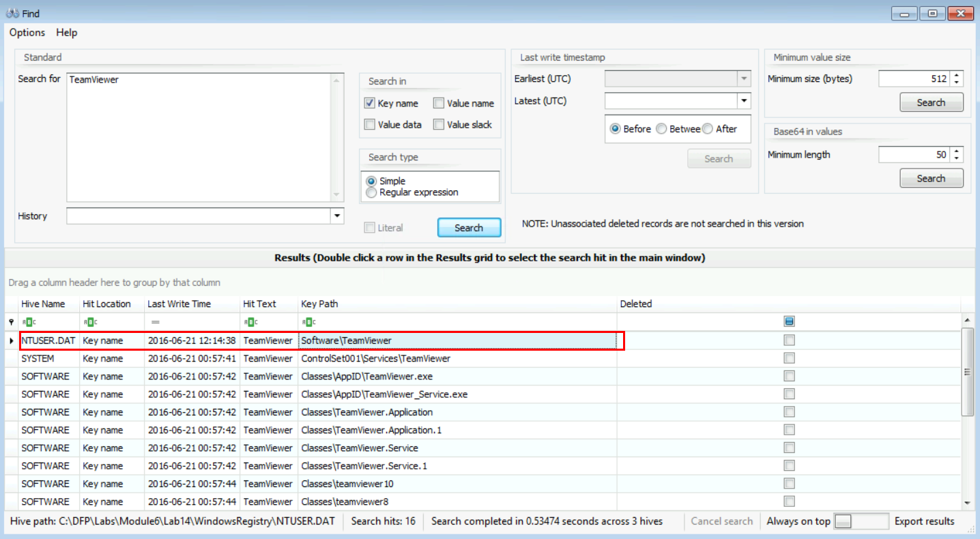
Task: Click Search under Minimum value size
Action: coord(932,102)
